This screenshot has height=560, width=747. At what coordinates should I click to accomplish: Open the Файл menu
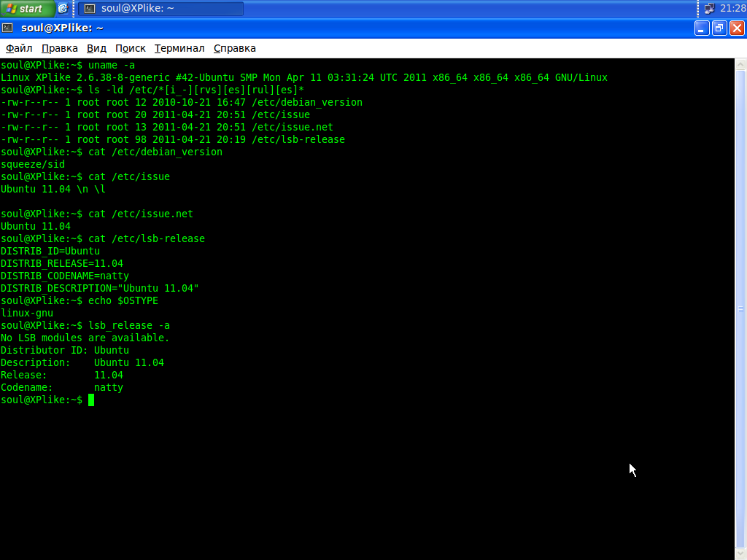19,49
